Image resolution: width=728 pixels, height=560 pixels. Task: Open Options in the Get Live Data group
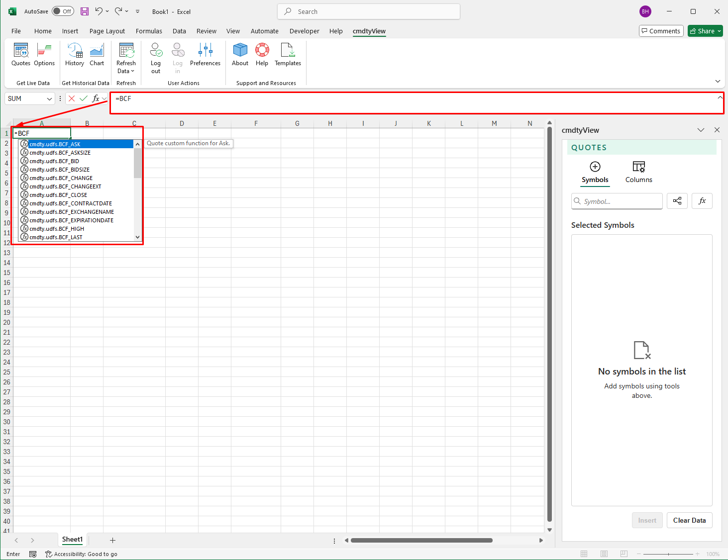tap(44, 55)
